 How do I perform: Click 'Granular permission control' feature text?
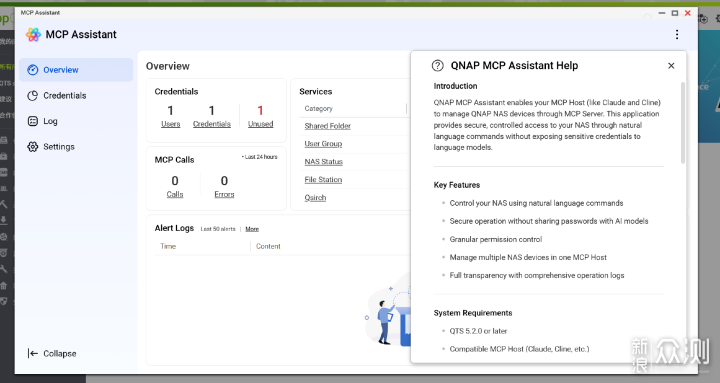tap(496, 239)
